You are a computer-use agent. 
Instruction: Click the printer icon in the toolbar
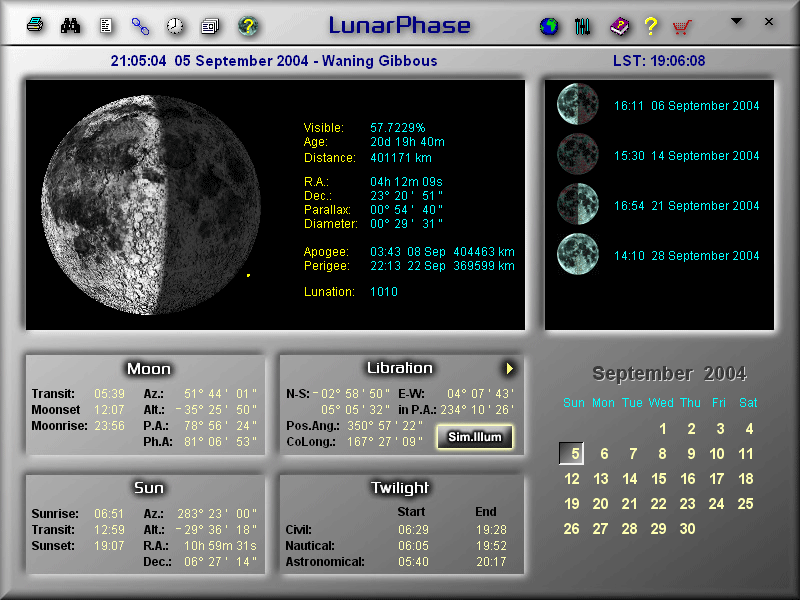[35, 26]
